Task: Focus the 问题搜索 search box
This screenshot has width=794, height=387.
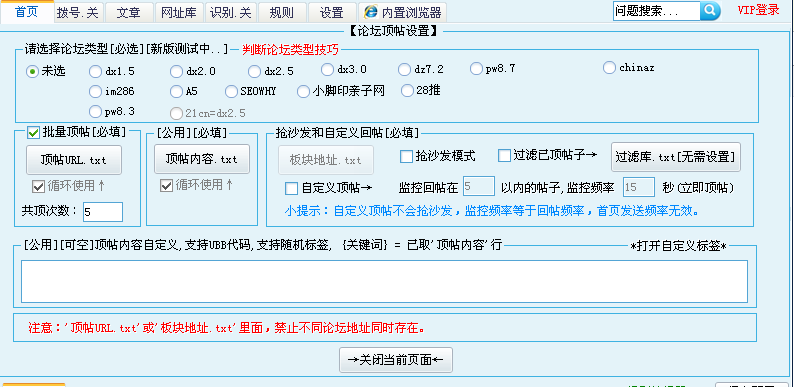Action: 656,11
